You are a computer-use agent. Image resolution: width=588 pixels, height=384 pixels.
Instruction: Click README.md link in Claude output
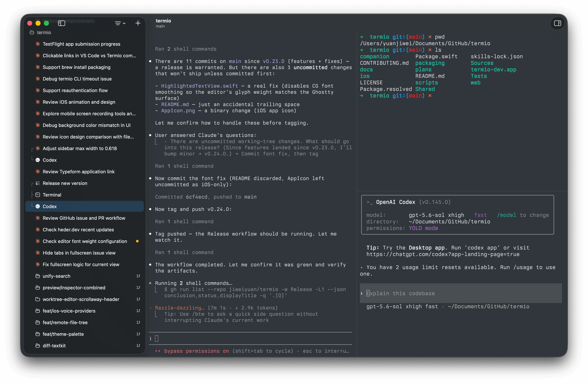[x=175, y=104]
